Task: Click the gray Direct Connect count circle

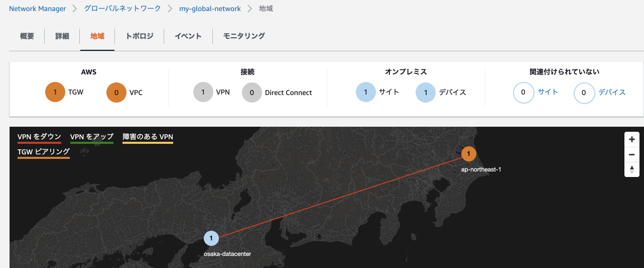Action: click(252, 93)
